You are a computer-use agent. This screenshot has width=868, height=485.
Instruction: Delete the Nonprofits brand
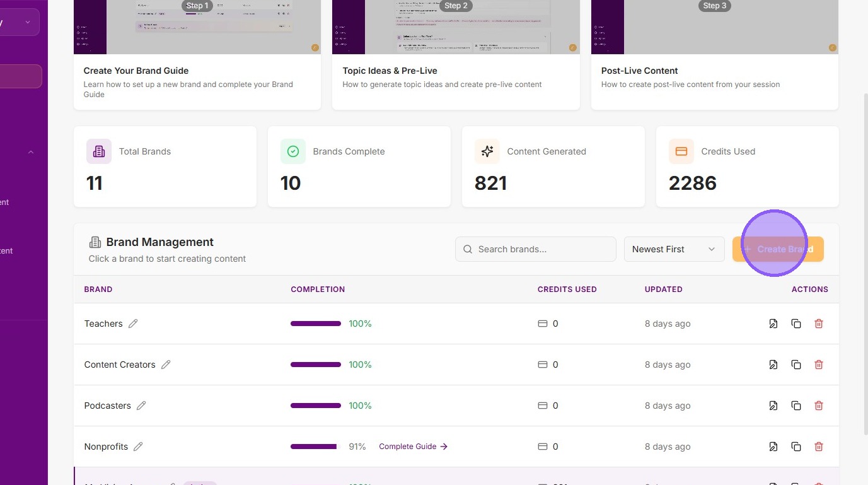pos(819,447)
